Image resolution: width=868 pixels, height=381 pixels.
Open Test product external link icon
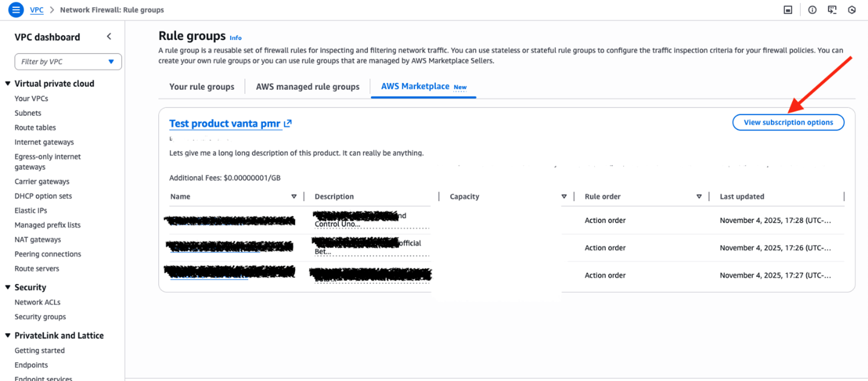[287, 123]
